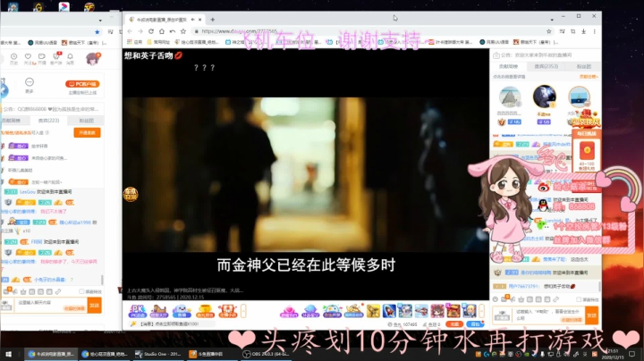The image size is (644, 361).
Task: Click the golden airplane gift icon
Action: click(353, 311)
